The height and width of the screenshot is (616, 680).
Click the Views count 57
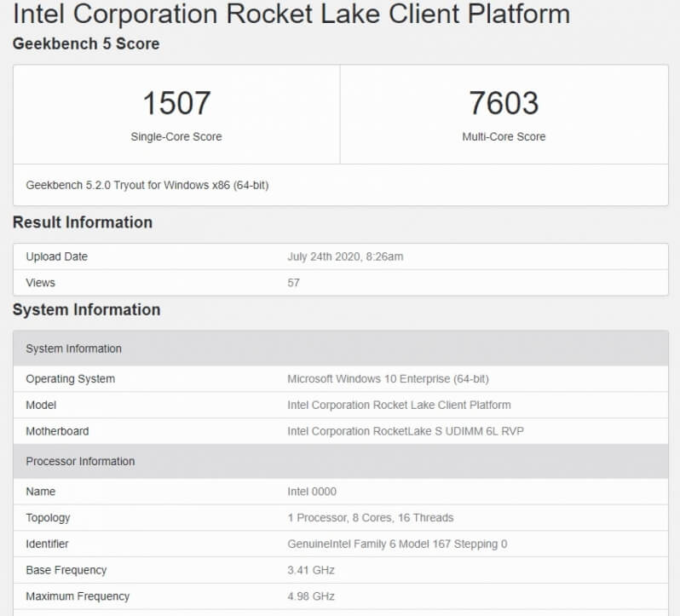coord(293,283)
